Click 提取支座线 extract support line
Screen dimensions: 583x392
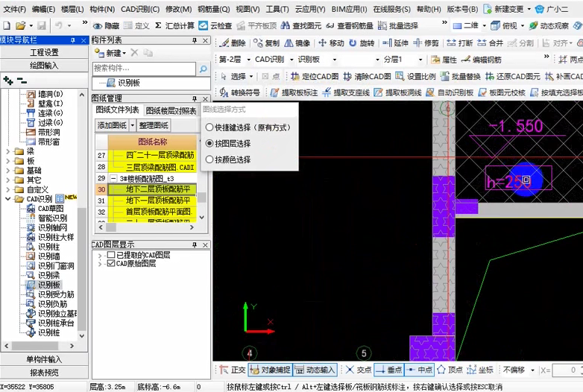346,92
